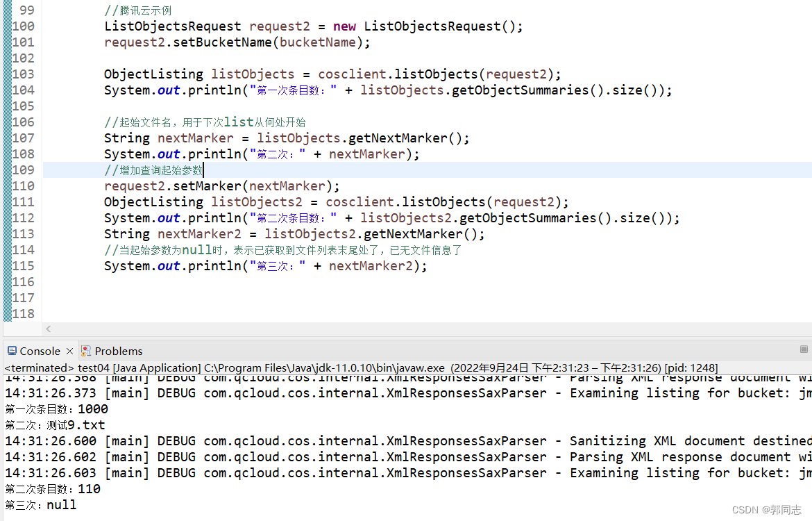Click the editor horizontal scroll left arrow
Image resolution: width=812 pixels, height=521 pixels.
pos(48,329)
